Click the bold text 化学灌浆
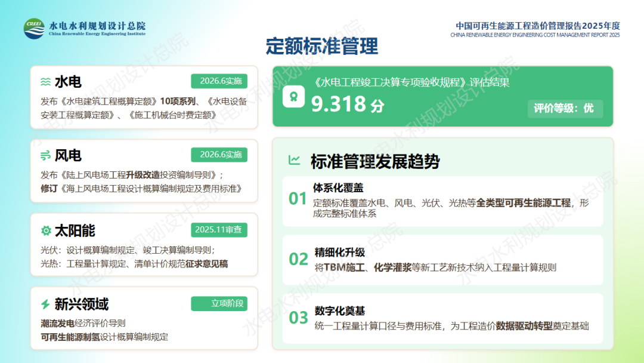 tap(392, 267)
